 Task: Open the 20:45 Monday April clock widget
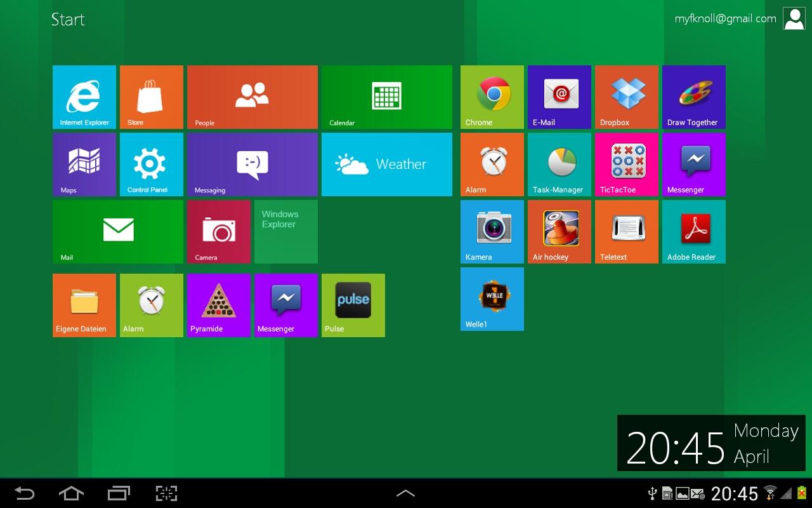[711, 443]
